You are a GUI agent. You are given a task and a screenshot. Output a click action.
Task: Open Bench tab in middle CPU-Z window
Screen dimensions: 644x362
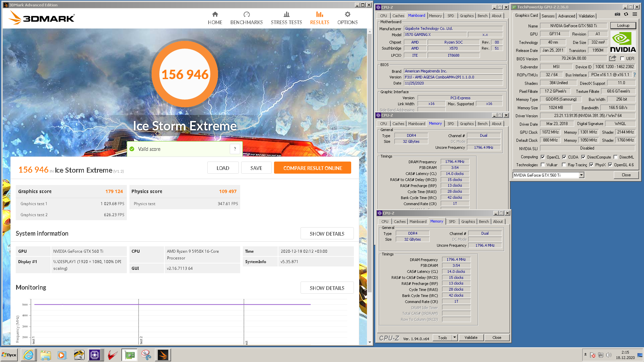click(482, 124)
